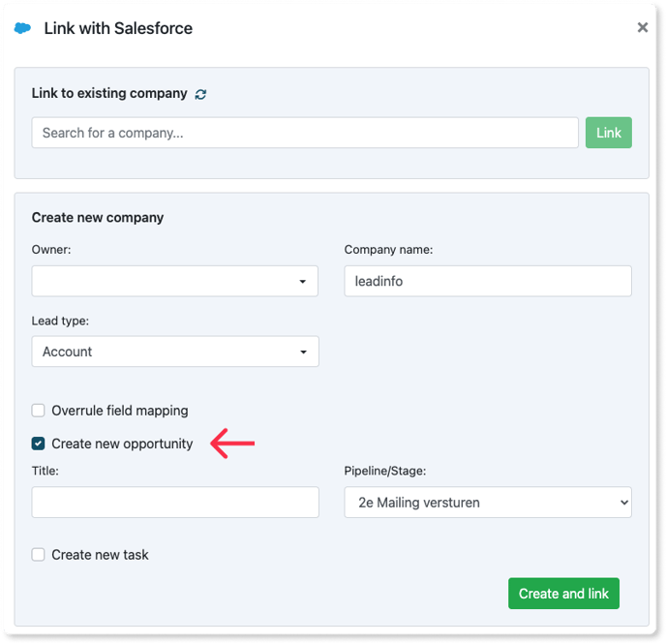Click the Link to existing company heading
This screenshot has height=644, width=666.
pos(109,93)
